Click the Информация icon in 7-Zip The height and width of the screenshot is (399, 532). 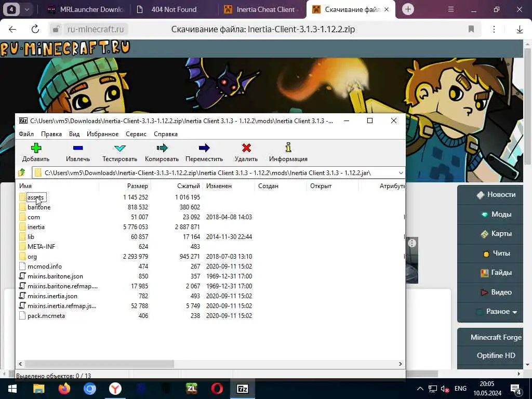[288, 148]
